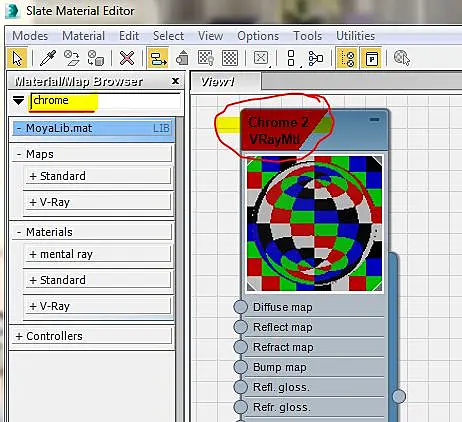Click the chrome search field
Viewport: 462px width, 422px height.
tap(105, 101)
